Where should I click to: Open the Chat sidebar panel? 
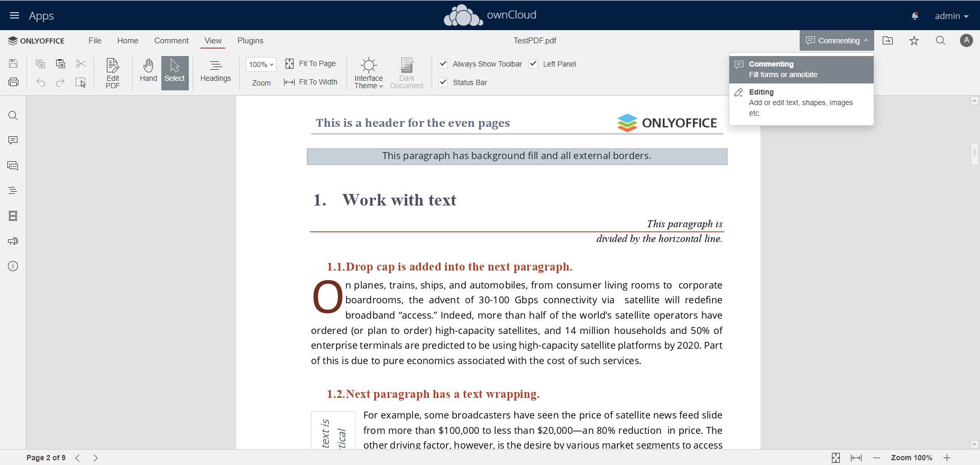tap(13, 166)
